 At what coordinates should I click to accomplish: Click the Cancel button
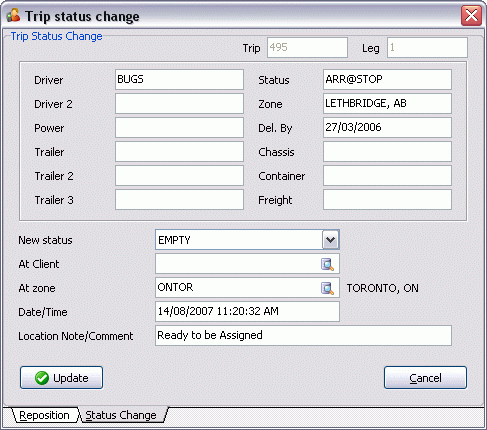pos(425,378)
